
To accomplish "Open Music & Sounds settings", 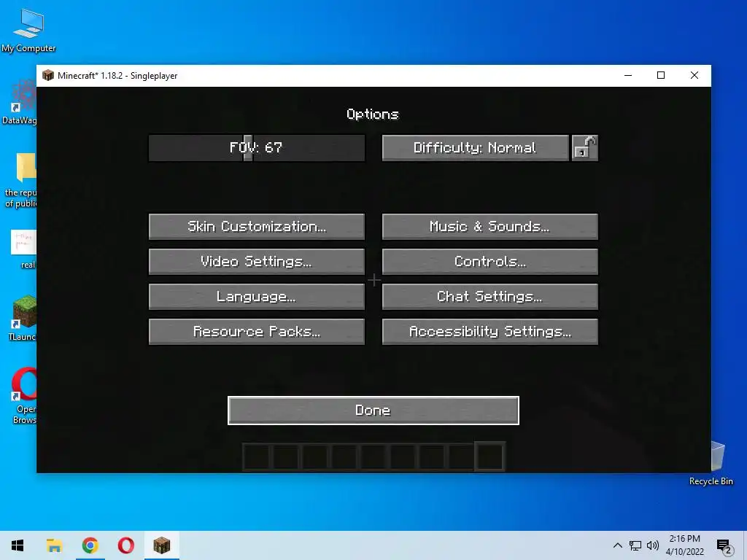I will 489,227.
